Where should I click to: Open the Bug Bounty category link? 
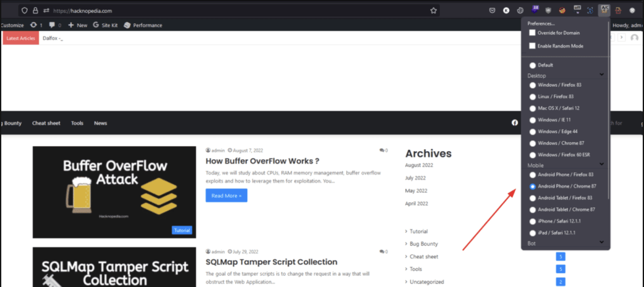pyautogui.click(x=423, y=244)
